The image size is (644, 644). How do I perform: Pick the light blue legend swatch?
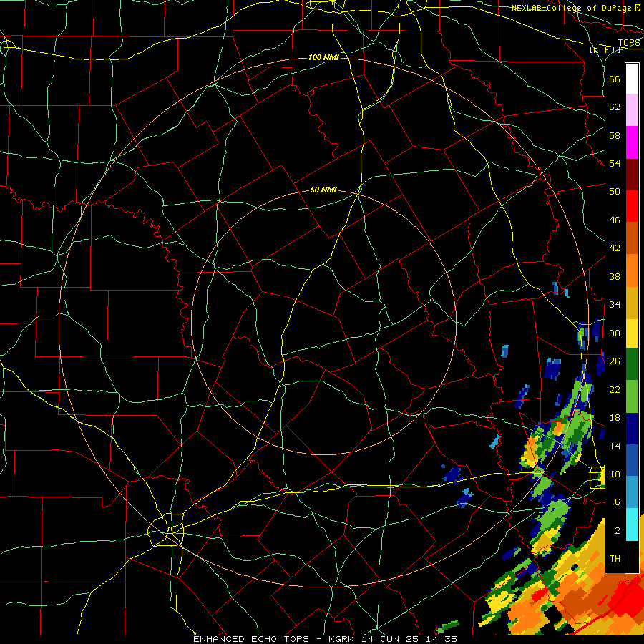pyautogui.click(x=632, y=492)
